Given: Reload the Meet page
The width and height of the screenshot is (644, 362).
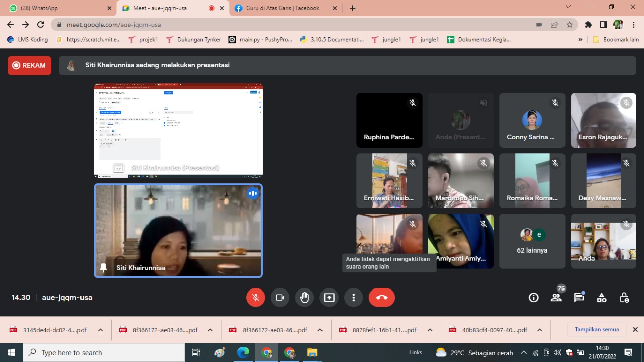Looking at the screenshot, I should pos(40,24).
